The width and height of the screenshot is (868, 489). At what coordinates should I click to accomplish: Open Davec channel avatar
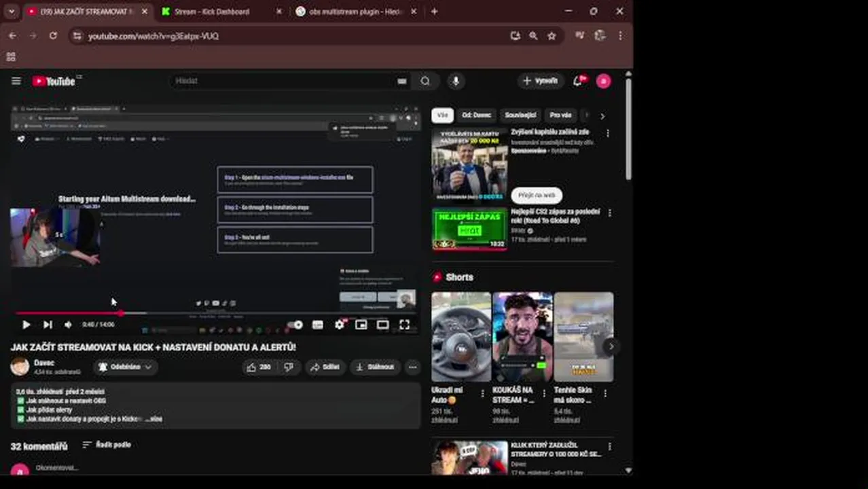(x=20, y=367)
